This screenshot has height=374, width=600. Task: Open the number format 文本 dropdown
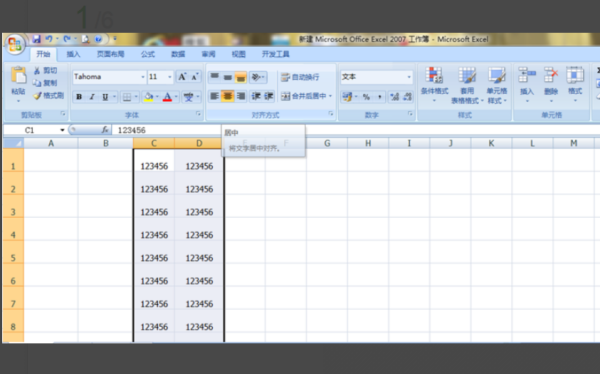[x=409, y=77]
